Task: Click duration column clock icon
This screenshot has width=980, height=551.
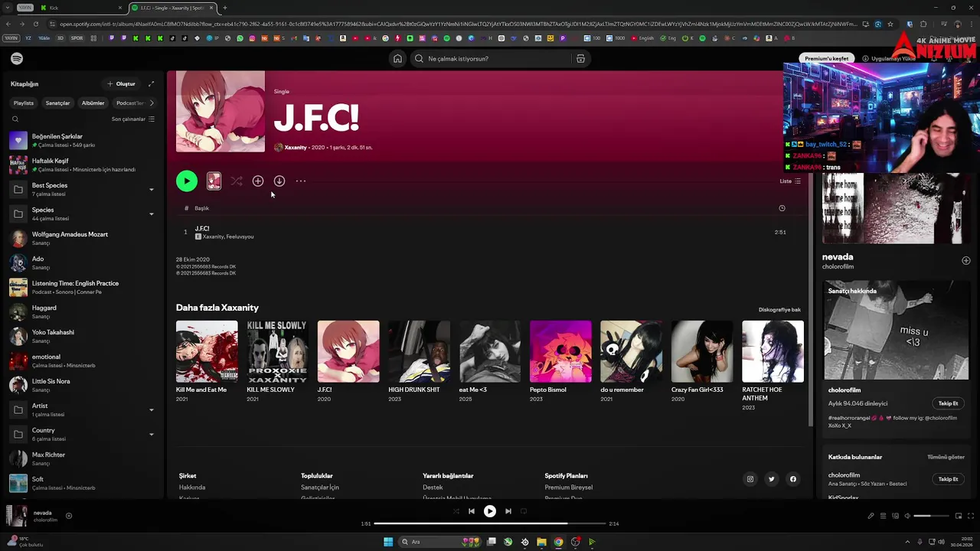Action: [782, 208]
